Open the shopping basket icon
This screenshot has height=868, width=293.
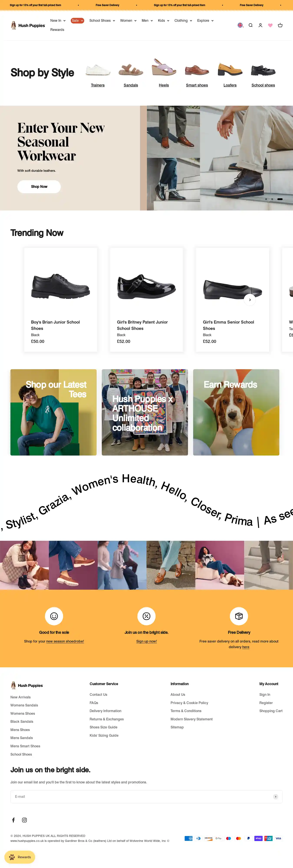280,25
